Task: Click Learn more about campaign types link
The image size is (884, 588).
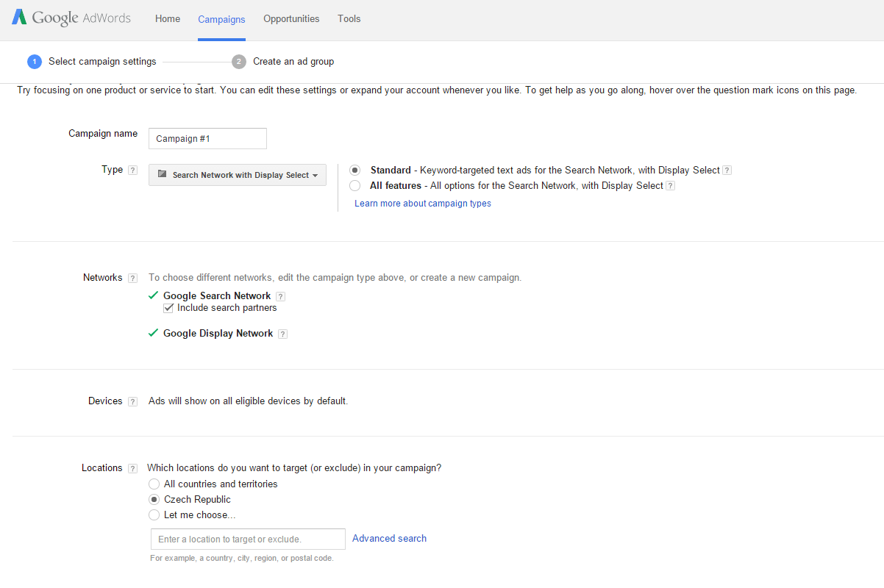Action: [423, 204]
